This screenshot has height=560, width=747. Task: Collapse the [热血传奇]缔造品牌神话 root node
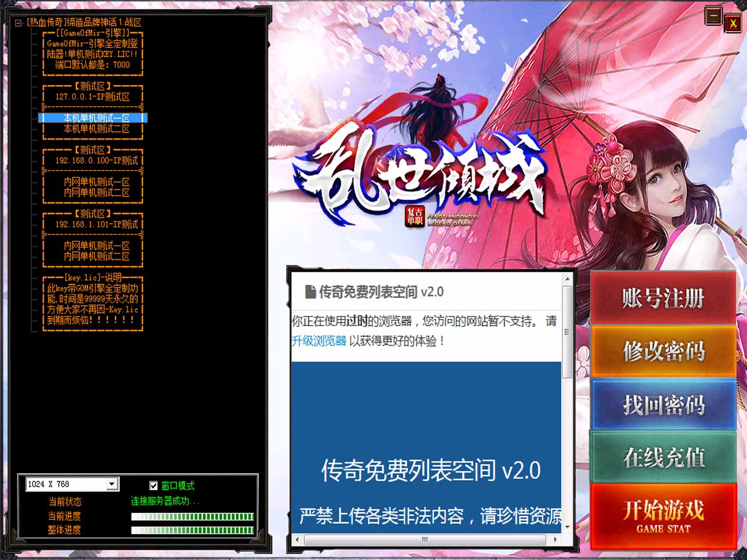(x=18, y=23)
